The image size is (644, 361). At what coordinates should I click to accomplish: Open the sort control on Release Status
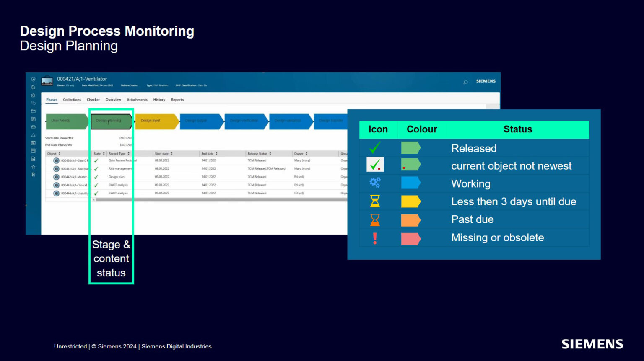tap(270, 153)
